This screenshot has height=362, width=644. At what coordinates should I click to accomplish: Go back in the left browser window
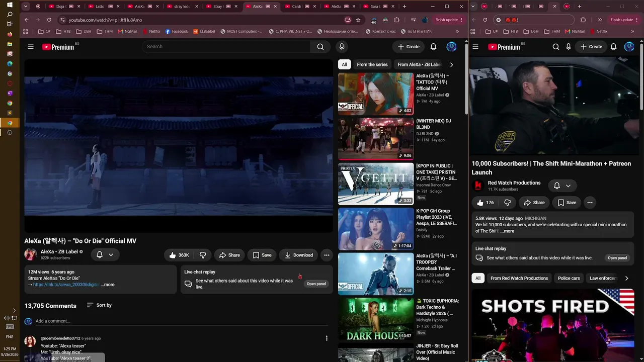pyautogui.click(x=26, y=20)
